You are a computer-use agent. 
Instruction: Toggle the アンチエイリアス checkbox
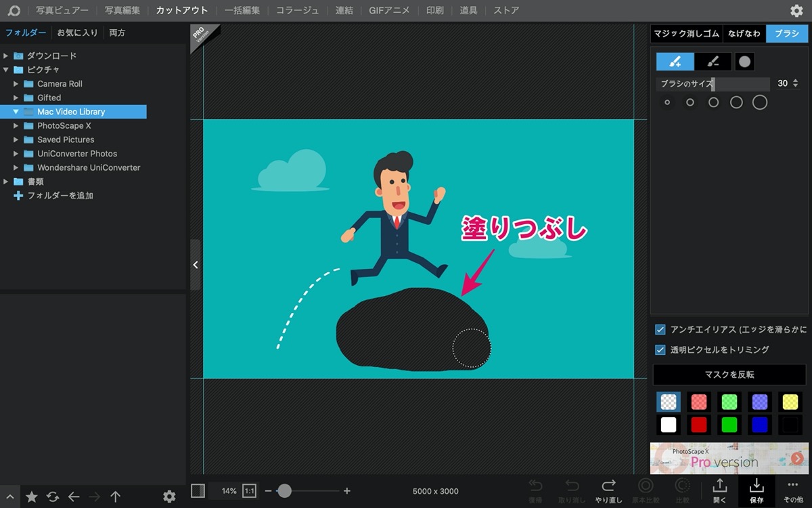660,330
